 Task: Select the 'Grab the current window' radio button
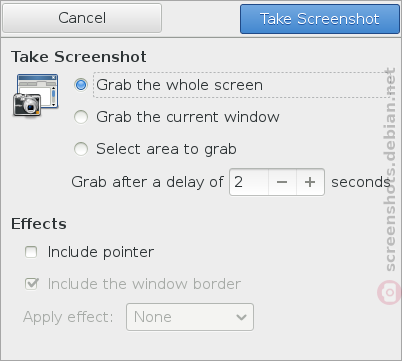[x=81, y=117]
